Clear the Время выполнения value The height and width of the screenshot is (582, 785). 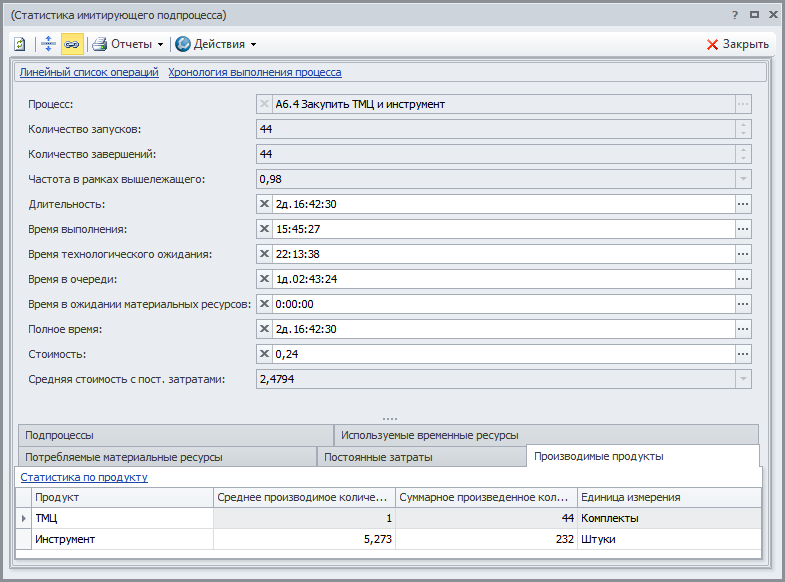coord(265,229)
